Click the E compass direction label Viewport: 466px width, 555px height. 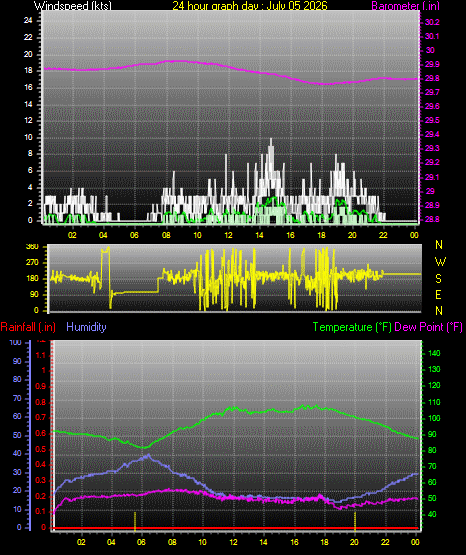pyautogui.click(x=438, y=295)
